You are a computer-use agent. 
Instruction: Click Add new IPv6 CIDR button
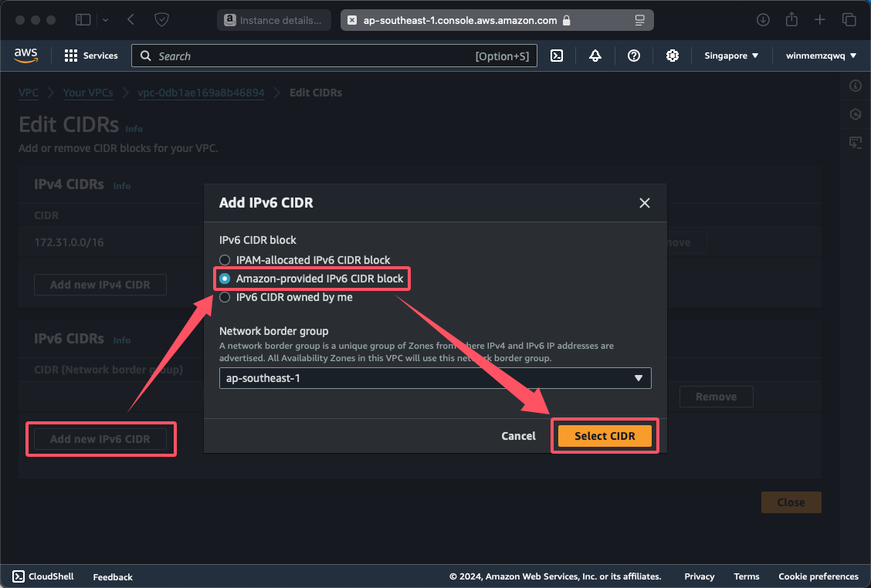[100, 439]
